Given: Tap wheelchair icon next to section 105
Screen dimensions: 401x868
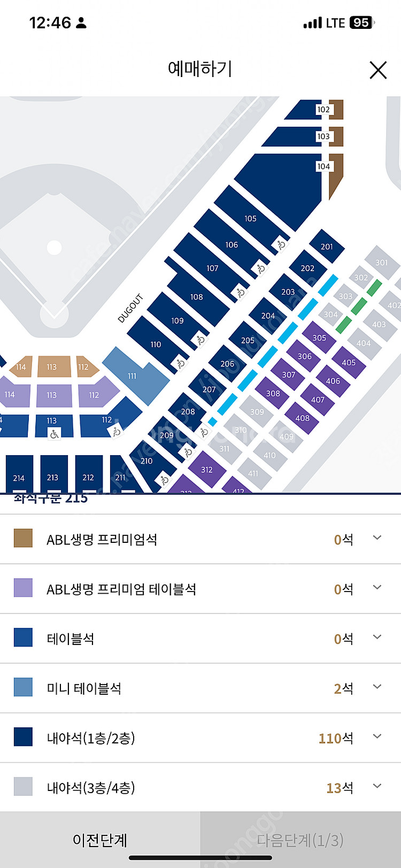Looking at the screenshot, I should click(x=281, y=245).
